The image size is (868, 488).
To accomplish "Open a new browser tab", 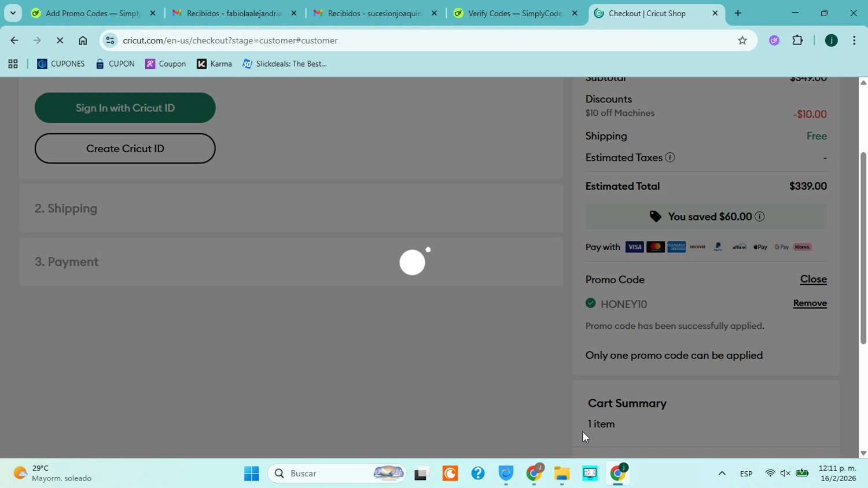I will 738,13.
